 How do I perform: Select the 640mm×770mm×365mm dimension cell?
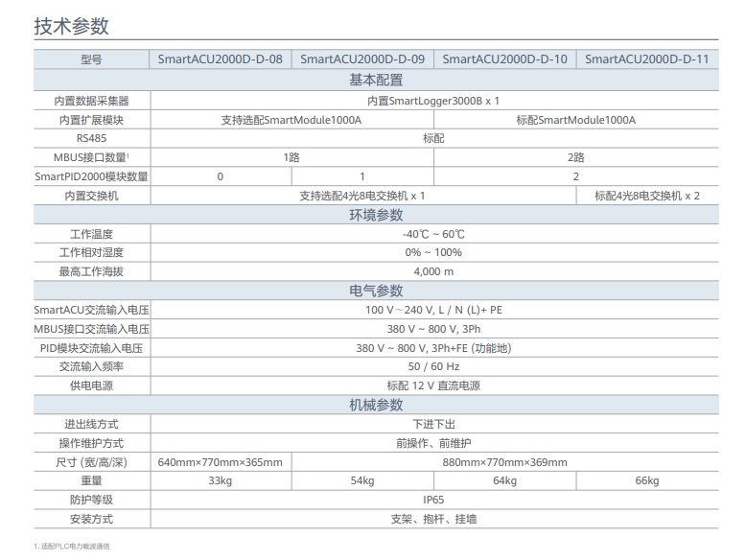(x=221, y=462)
